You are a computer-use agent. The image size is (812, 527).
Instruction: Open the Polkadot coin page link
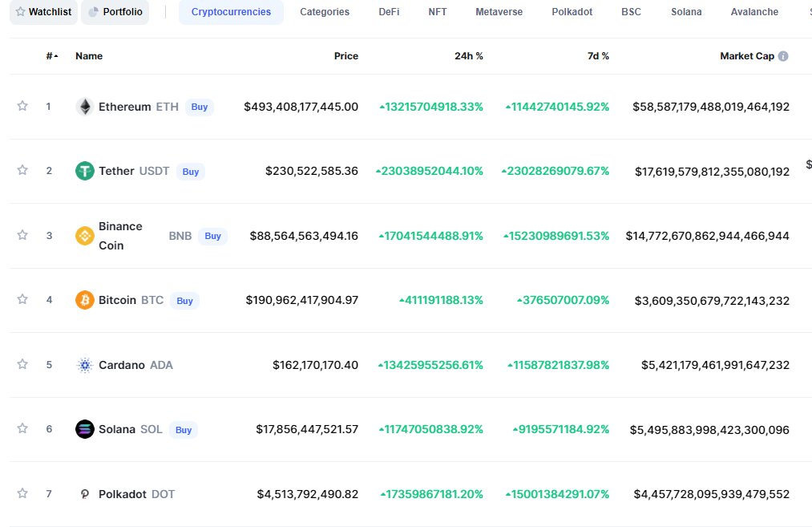point(123,494)
